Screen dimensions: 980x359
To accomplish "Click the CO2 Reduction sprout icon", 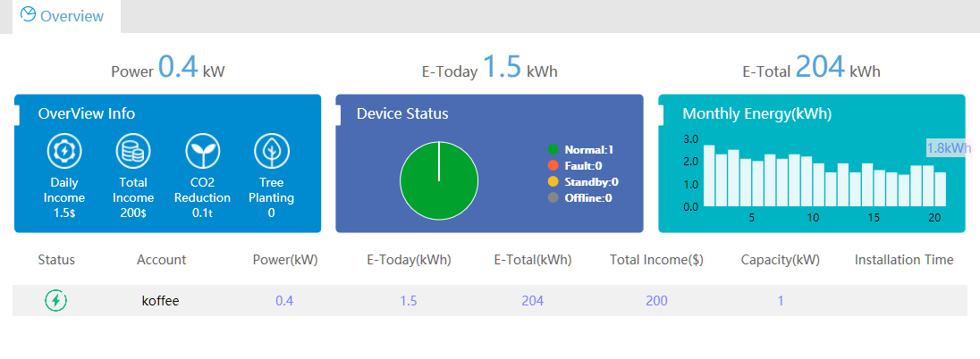I will (203, 153).
